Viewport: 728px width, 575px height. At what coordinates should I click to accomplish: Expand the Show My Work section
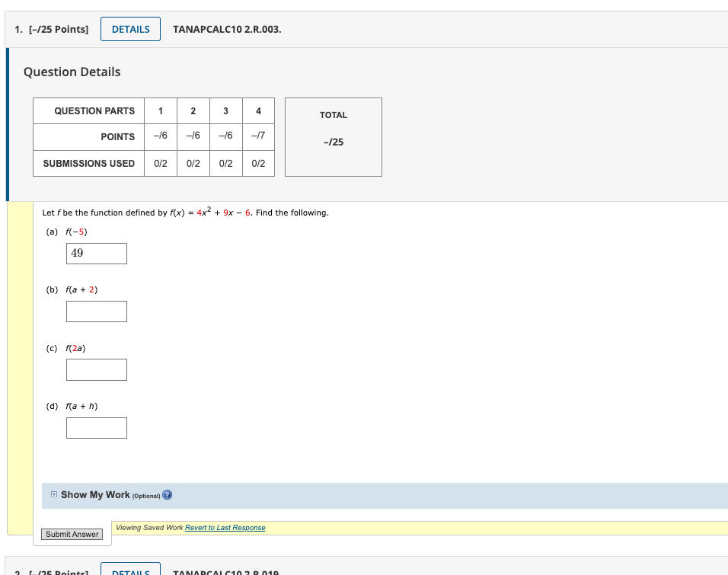click(54, 494)
